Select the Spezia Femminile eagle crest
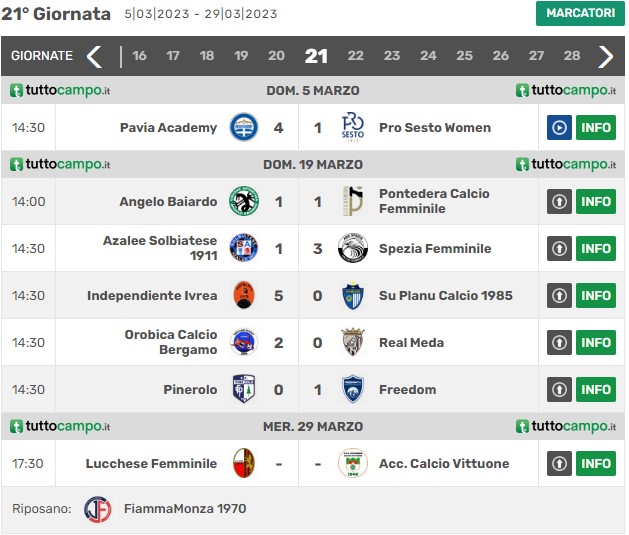Viewport: 629px width, 535px height. coord(353,249)
